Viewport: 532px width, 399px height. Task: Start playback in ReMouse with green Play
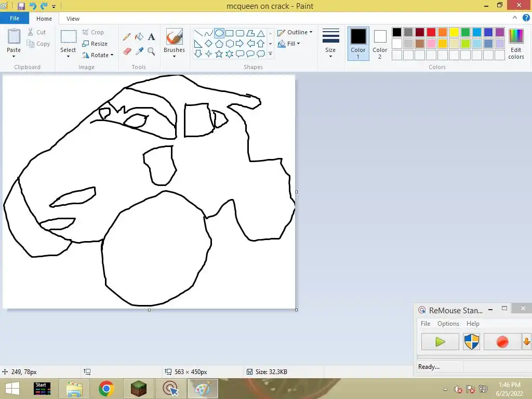(x=440, y=342)
